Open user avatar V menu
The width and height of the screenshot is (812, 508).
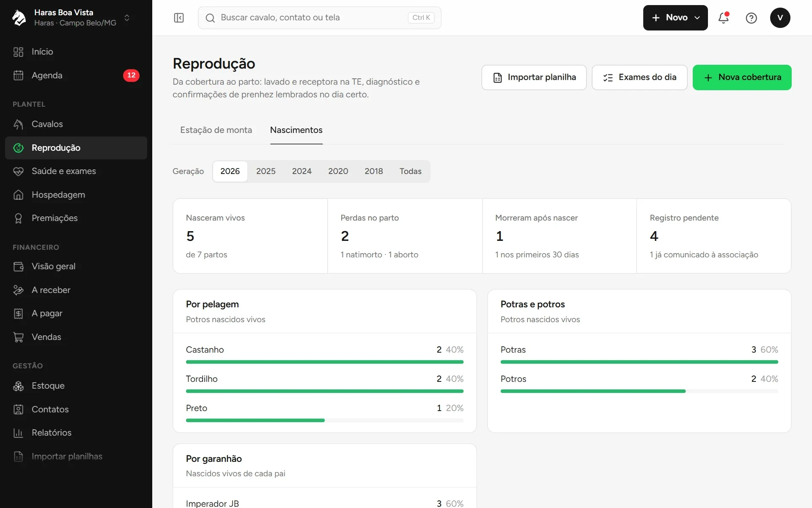(780, 18)
